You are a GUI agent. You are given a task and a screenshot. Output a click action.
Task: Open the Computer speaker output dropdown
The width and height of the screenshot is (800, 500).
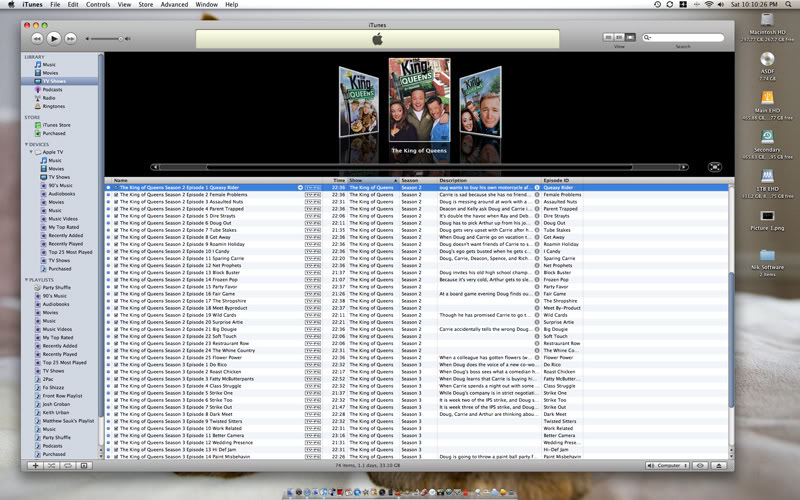pos(668,465)
